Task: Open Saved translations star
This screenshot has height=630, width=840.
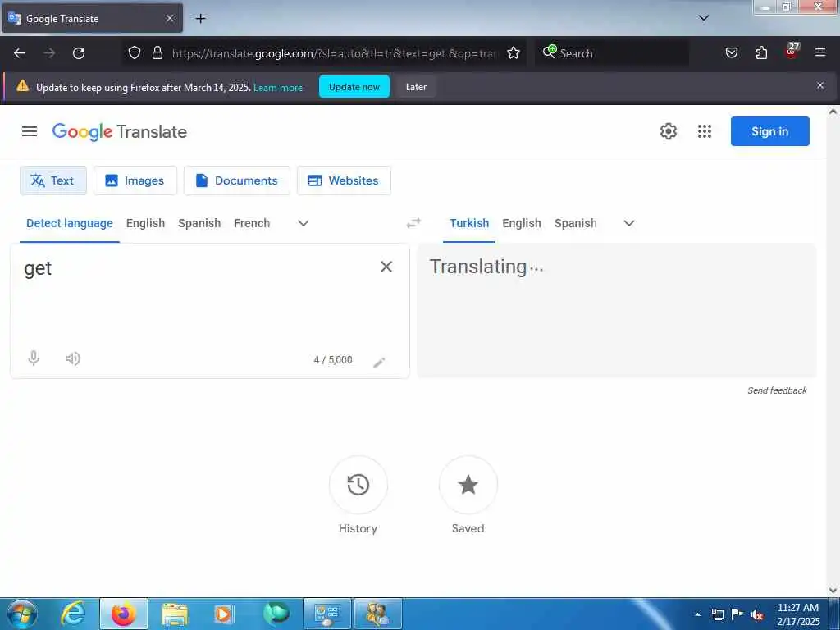Action: point(468,485)
